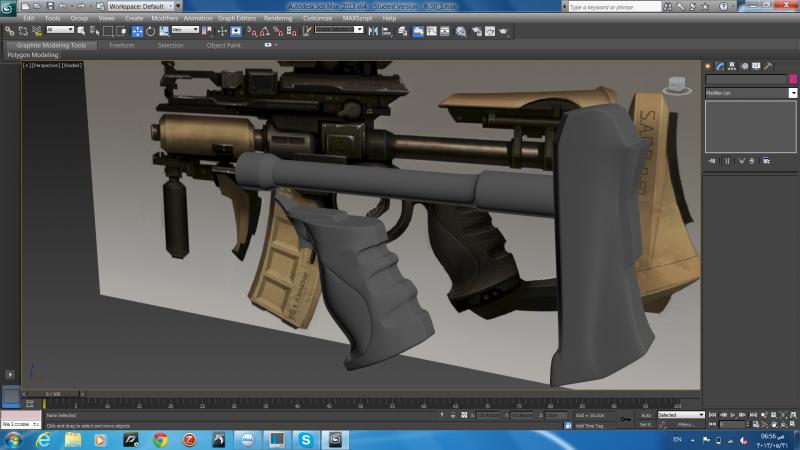Open the Schematic View icon
This screenshot has height=450, width=800.
point(445,31)
